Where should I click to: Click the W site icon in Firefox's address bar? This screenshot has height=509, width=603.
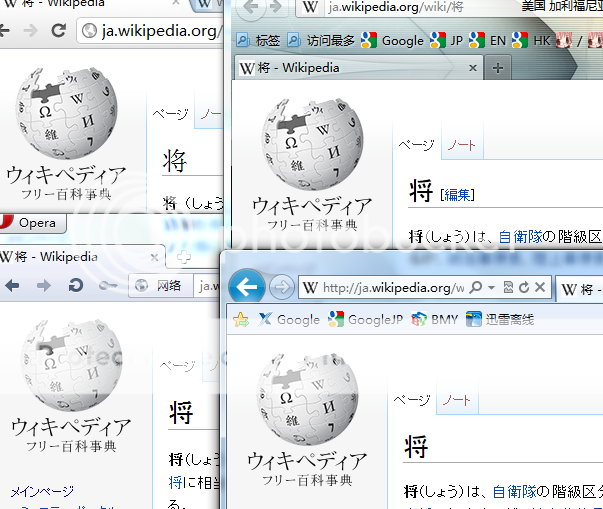pos(310,7)
